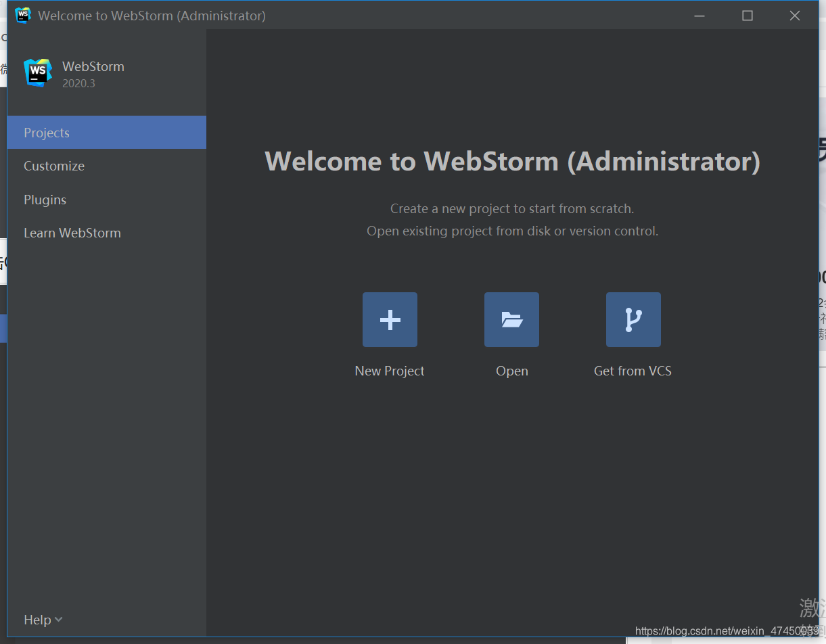The image size is (826, 644).
Task: Maximize the WebStorm welcome window
Action: [x=748, y=16]
